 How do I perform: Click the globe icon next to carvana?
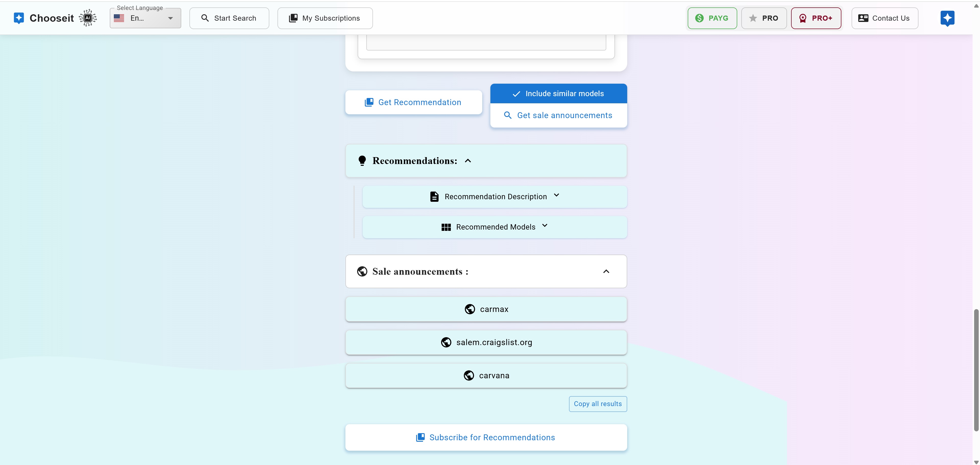coord(469,376)
